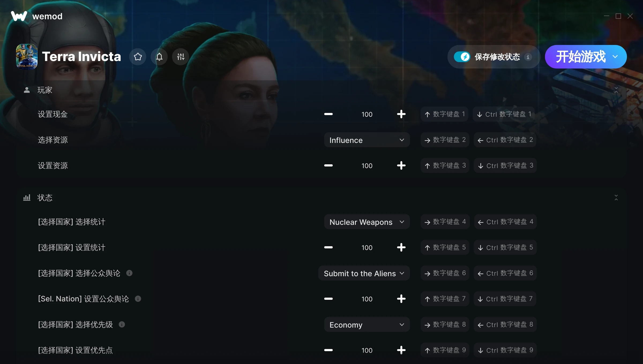Click the 数字键盘 1 hotkey button

(x=444, y=114)
